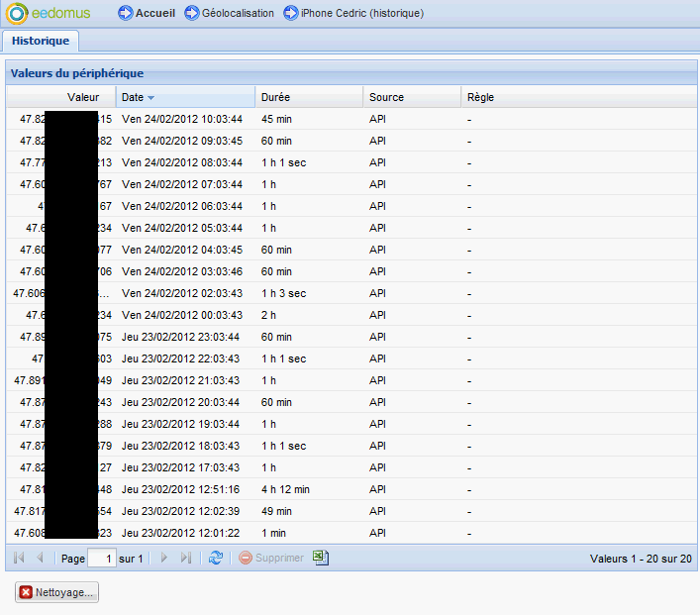
Task: Open the Géolocalisation breadcrumb link
Action: [238, 13]
